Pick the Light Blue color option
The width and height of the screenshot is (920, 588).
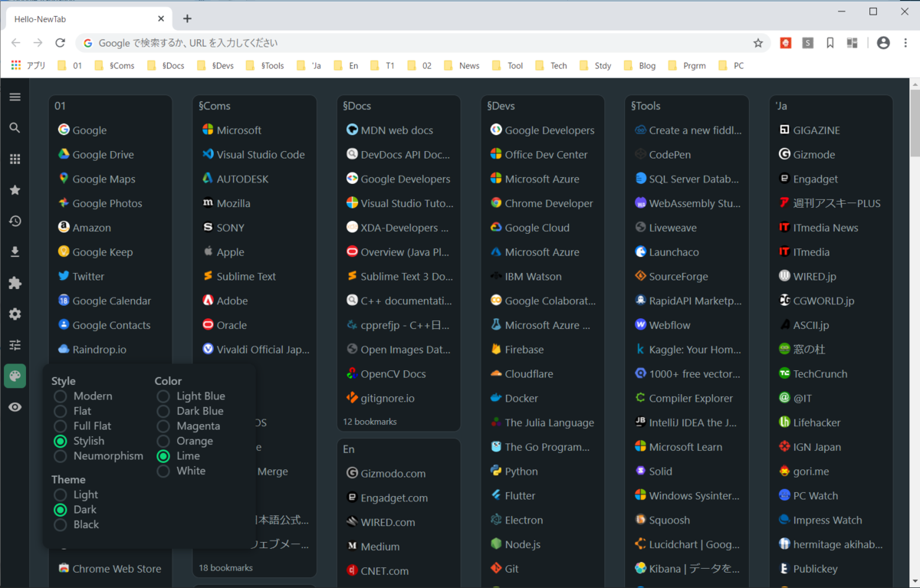[x=191, y=396]
